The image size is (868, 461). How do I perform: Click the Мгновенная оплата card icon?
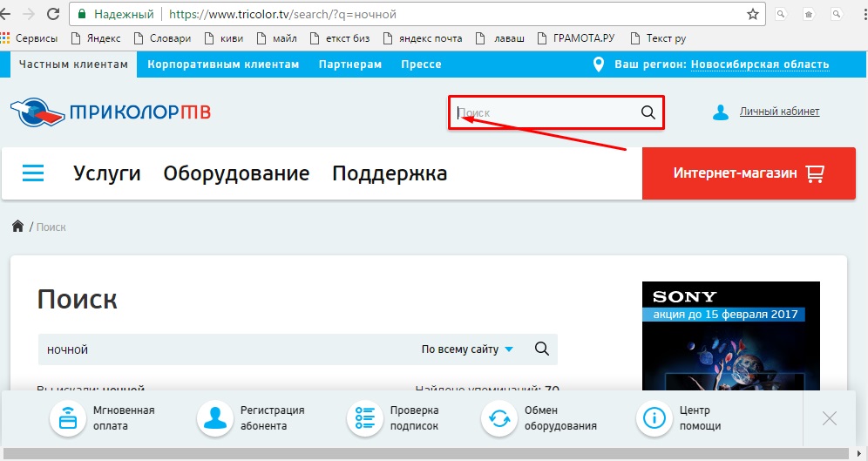(66, 418)
